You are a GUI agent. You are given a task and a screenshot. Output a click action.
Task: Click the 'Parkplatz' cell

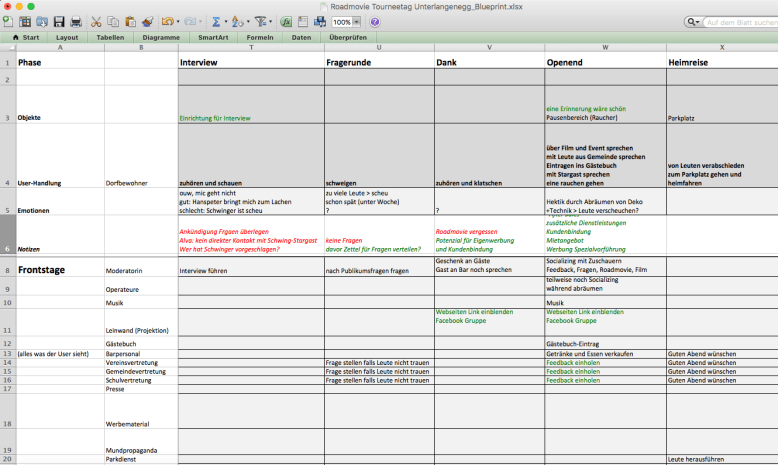tap(722, 104)
